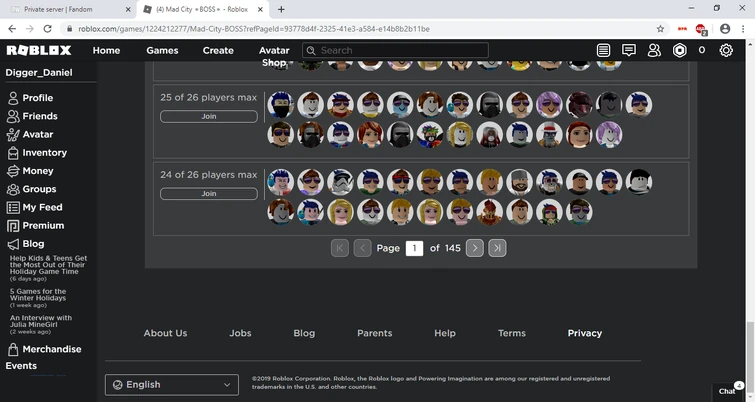The height and width of the screenshot is (402, 755).
Task: Open Home in top navigation
Action: [106, 50]
